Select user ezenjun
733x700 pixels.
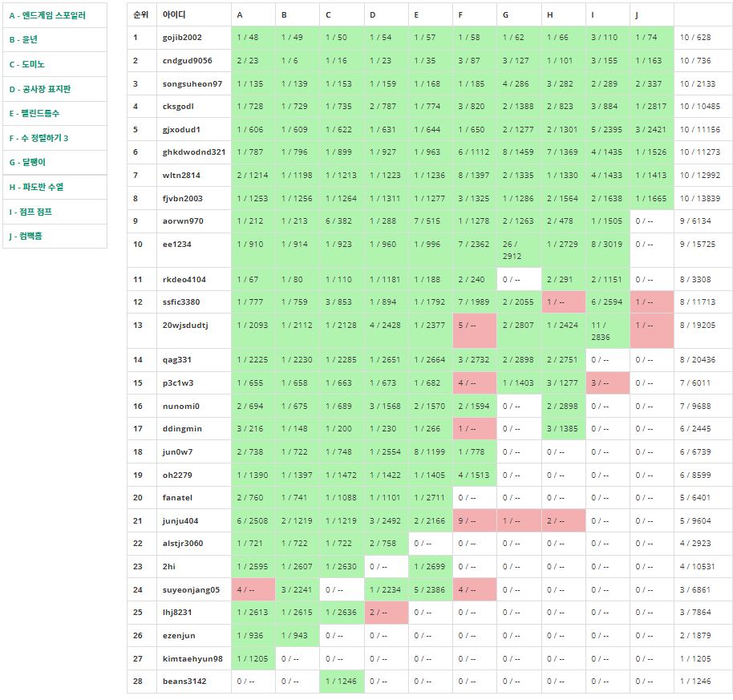click(179, 636)
